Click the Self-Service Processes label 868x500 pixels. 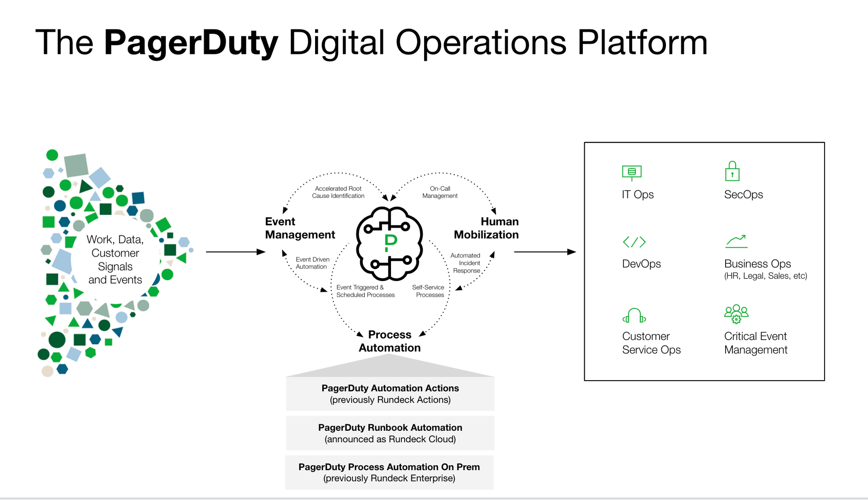(x=429, y=291)
